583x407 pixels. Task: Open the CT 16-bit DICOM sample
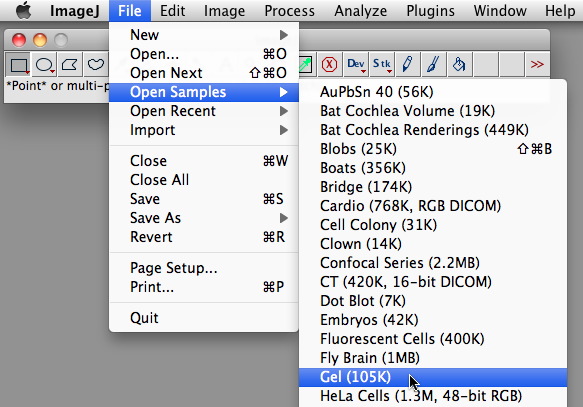(x=433, y=282)
